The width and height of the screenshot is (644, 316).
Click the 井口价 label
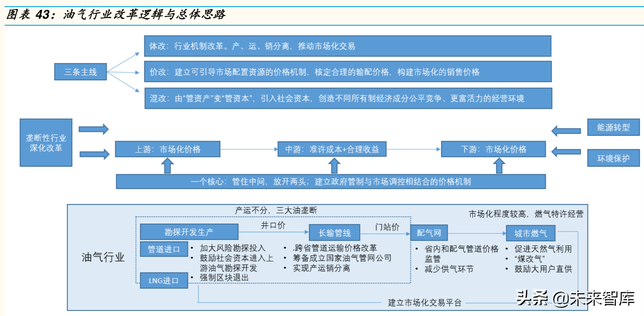pos(273,225)
